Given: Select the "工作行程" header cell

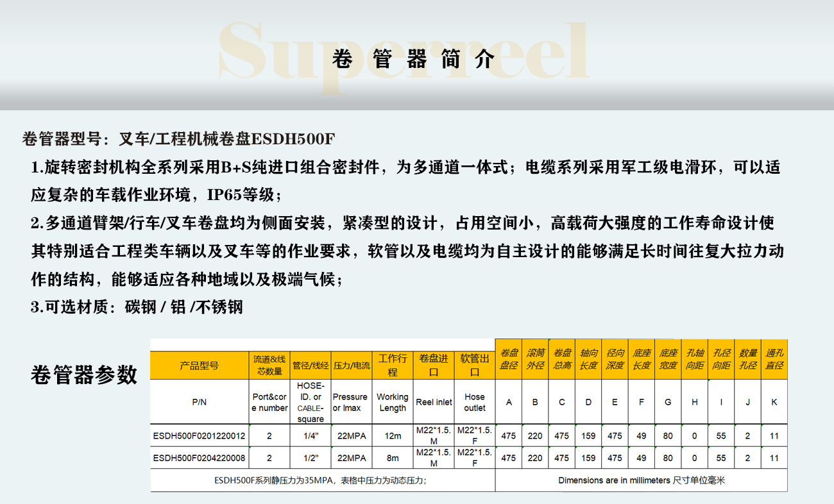Looking at the screenshot, I should pyautogui.click(x=393, y=365).
